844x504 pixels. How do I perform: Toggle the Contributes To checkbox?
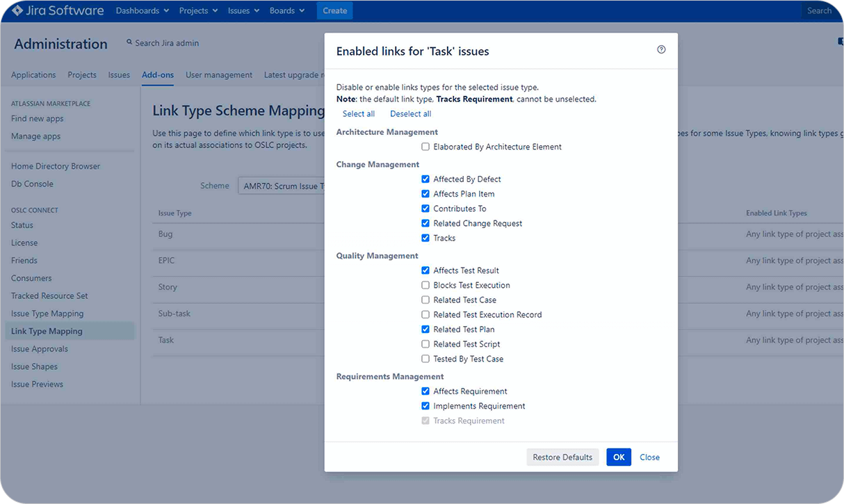(x=425, y=208)
